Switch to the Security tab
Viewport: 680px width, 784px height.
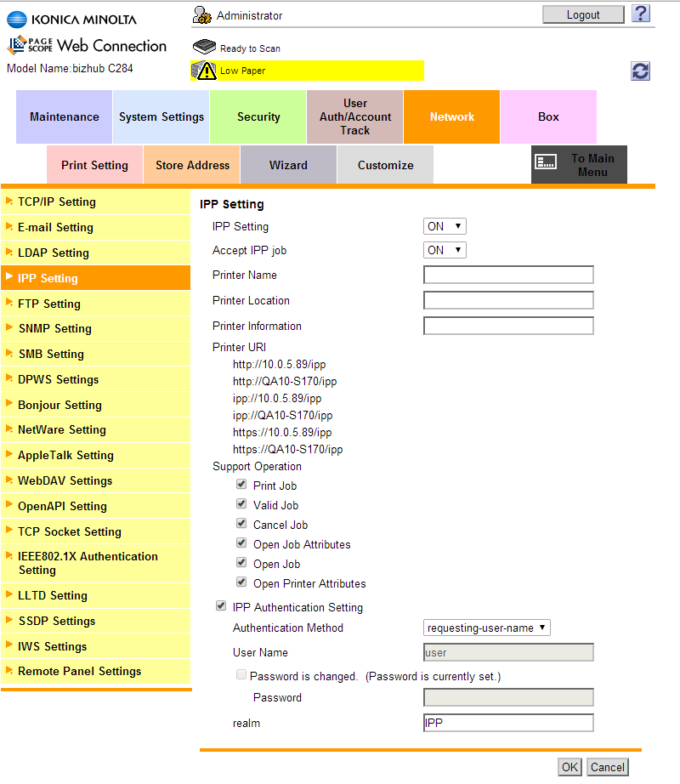[258, 116]
